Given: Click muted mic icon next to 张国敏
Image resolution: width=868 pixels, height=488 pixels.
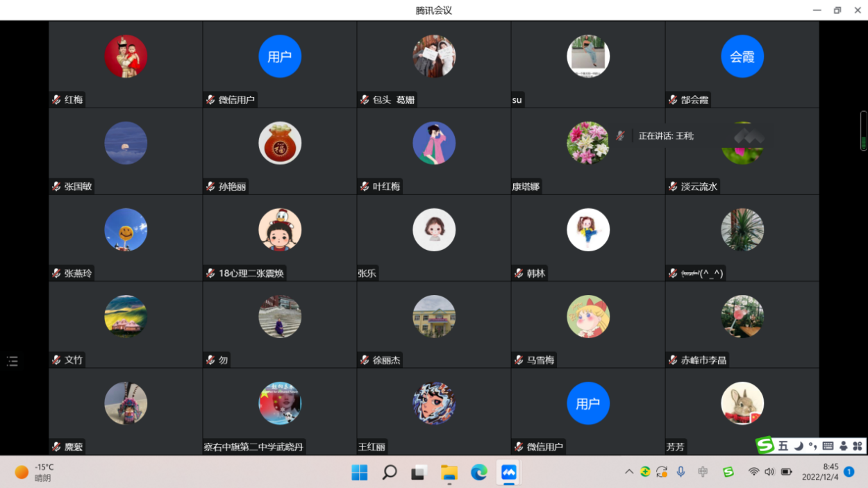Looking at the screenshot, I should coord(56,187).
